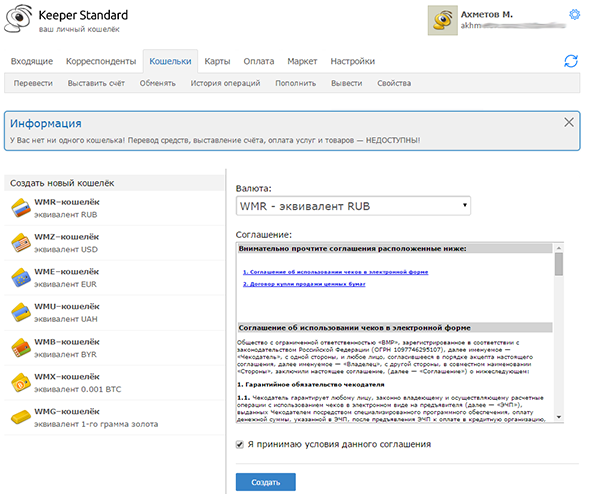Click the agreement scrollbar thumb
Viewport: 591px width, 494px height.
(x=559, y=264)
